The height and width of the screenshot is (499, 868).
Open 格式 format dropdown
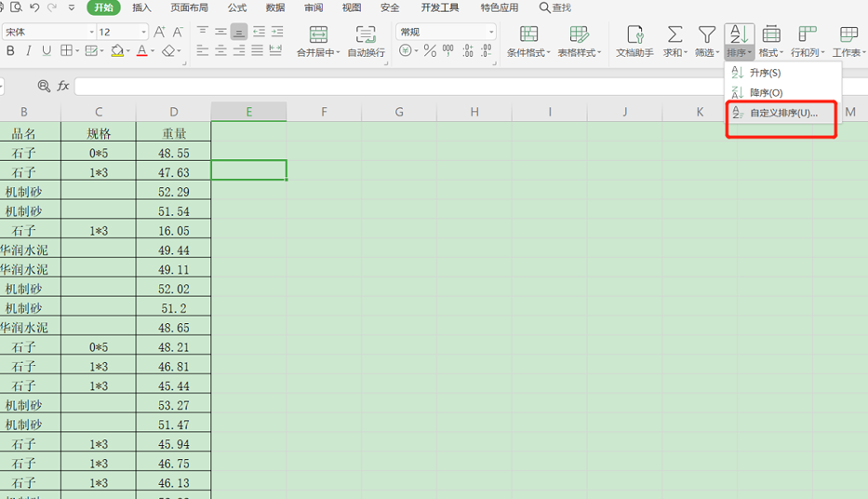(x=771, y=42)
